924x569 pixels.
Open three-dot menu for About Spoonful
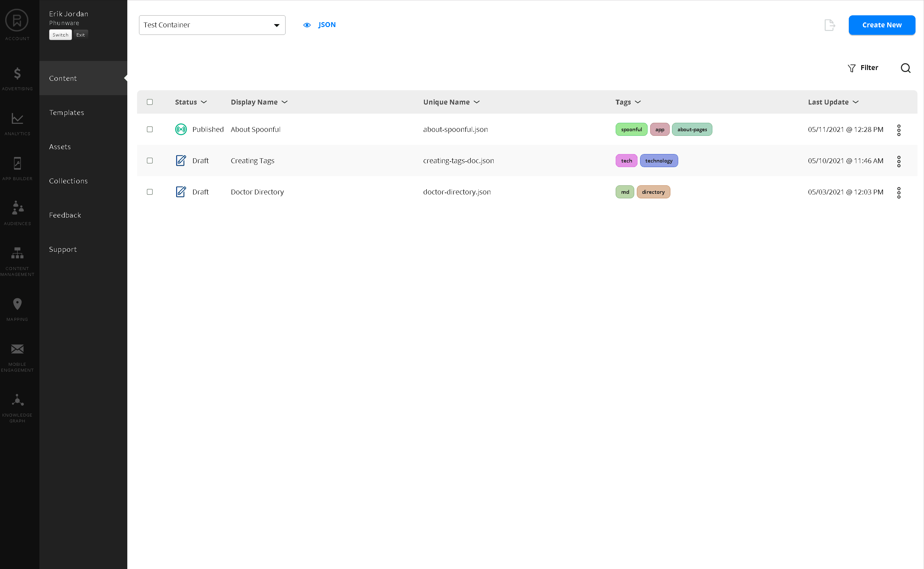(898, 130)
